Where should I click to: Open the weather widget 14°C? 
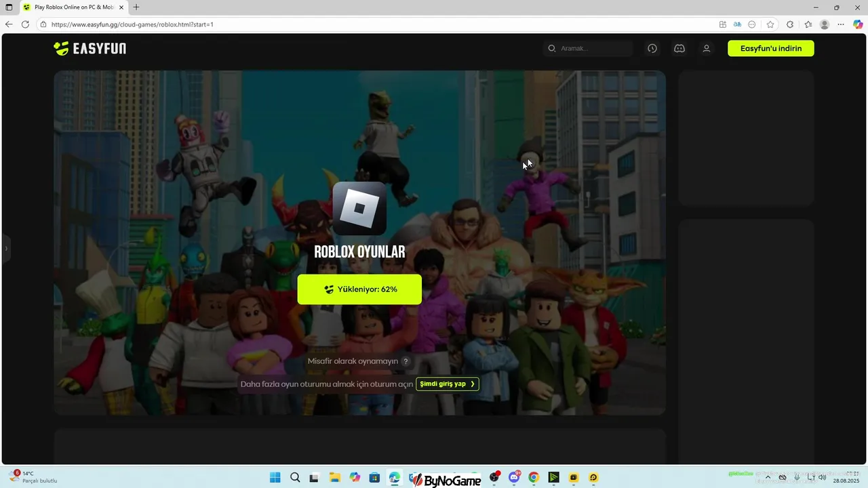click(33, 477)
